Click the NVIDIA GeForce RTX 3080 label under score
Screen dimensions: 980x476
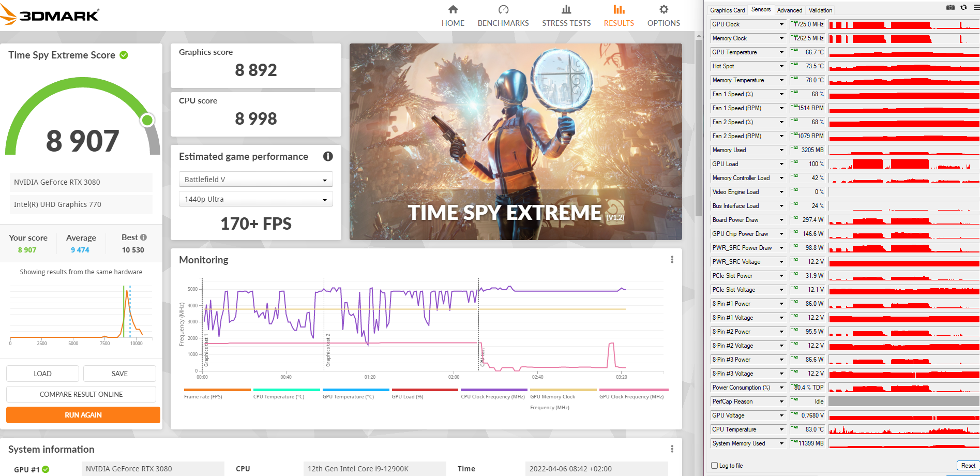[81, 182]
